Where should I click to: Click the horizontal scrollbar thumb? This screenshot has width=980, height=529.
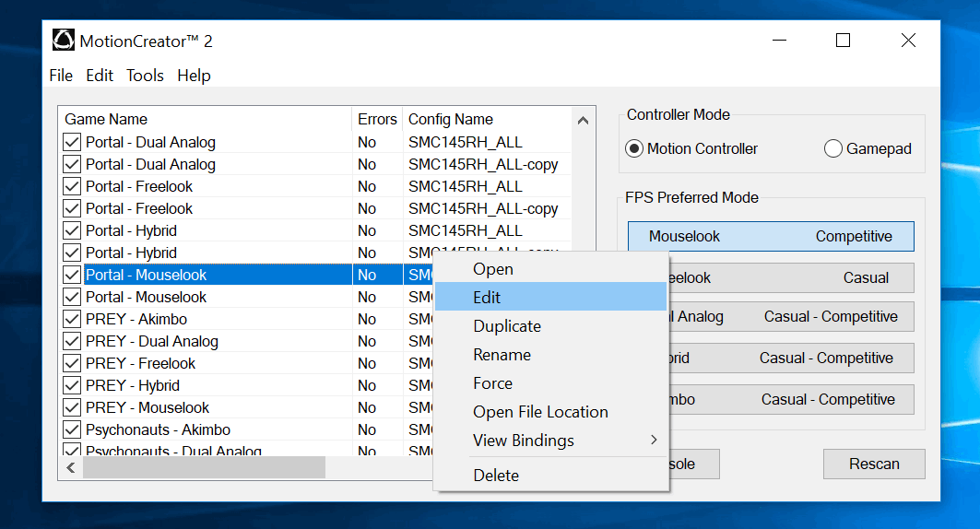tap(204, 468)
